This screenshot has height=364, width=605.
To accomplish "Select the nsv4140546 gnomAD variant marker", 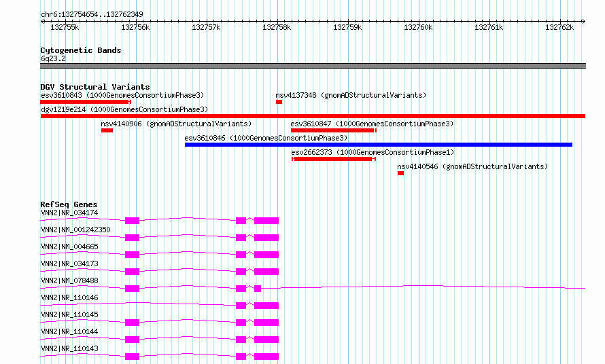I will click(400, 173).
